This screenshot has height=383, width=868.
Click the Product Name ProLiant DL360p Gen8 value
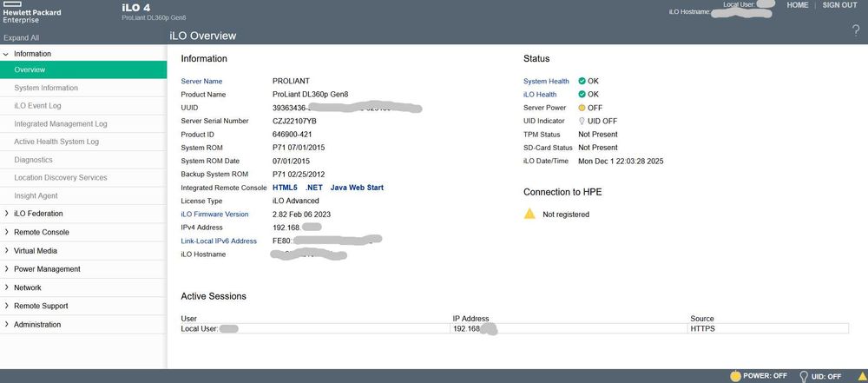tap(310, 94)
